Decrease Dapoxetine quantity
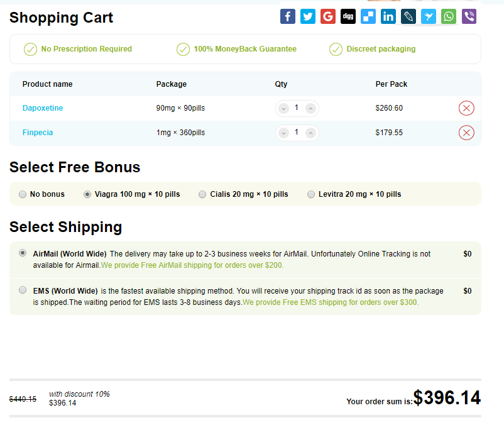Image resolution: width=504 pixels, height=425 pixels. tap(283, 108)
